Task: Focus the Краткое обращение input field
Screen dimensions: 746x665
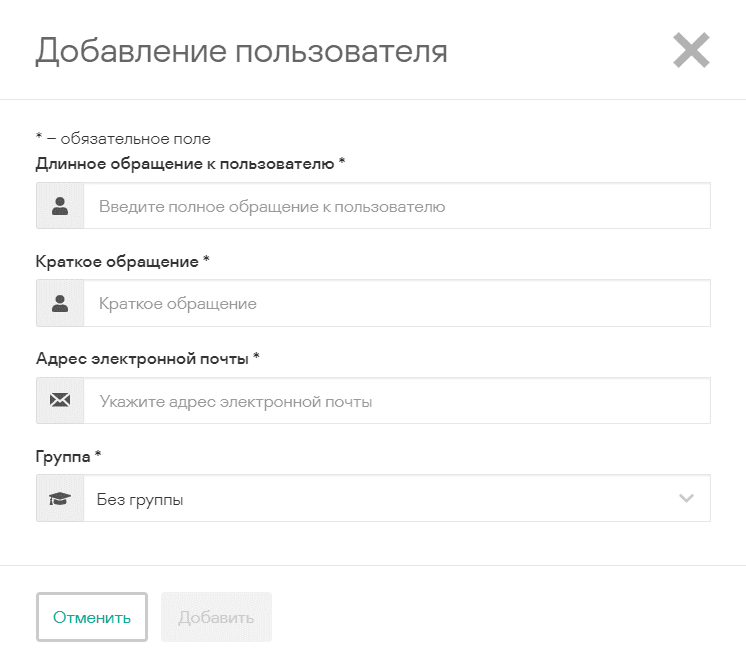Action: coord(396,303)
